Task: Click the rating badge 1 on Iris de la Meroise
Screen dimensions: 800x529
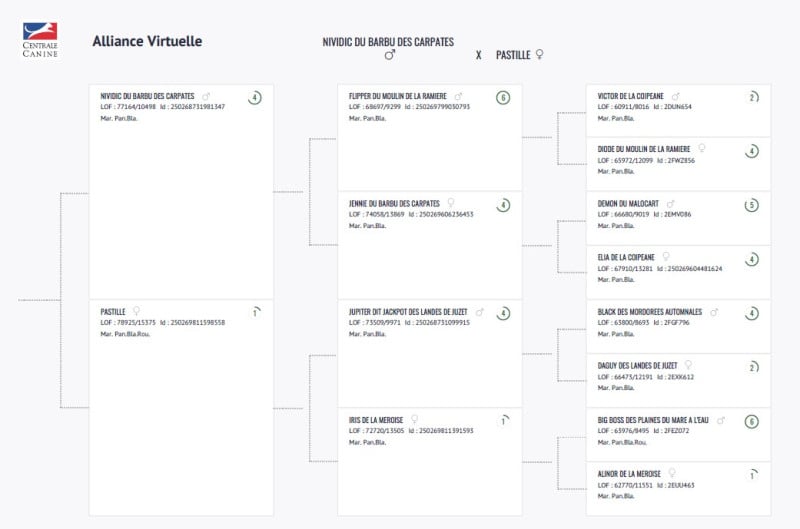Action: point(503,421)
